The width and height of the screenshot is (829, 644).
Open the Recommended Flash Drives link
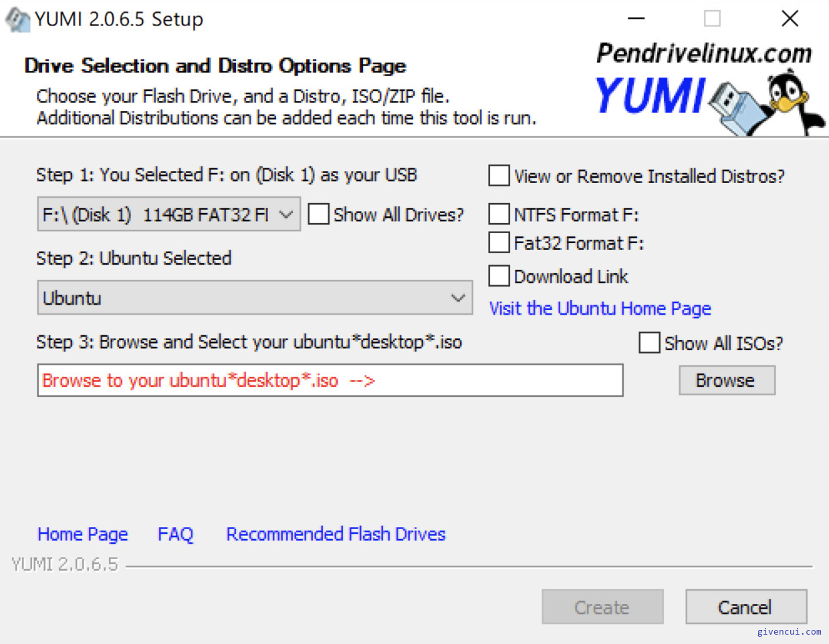[336, 534]
